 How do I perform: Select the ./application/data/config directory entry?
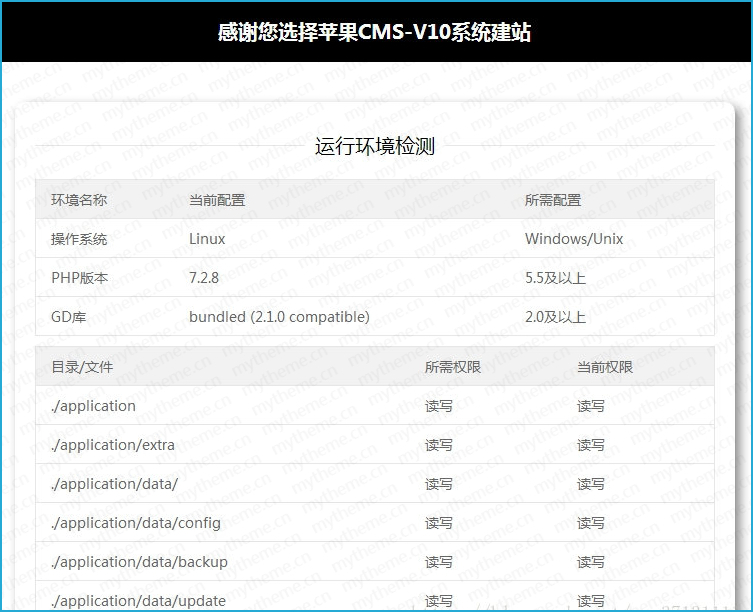click(x=136, y=523)
